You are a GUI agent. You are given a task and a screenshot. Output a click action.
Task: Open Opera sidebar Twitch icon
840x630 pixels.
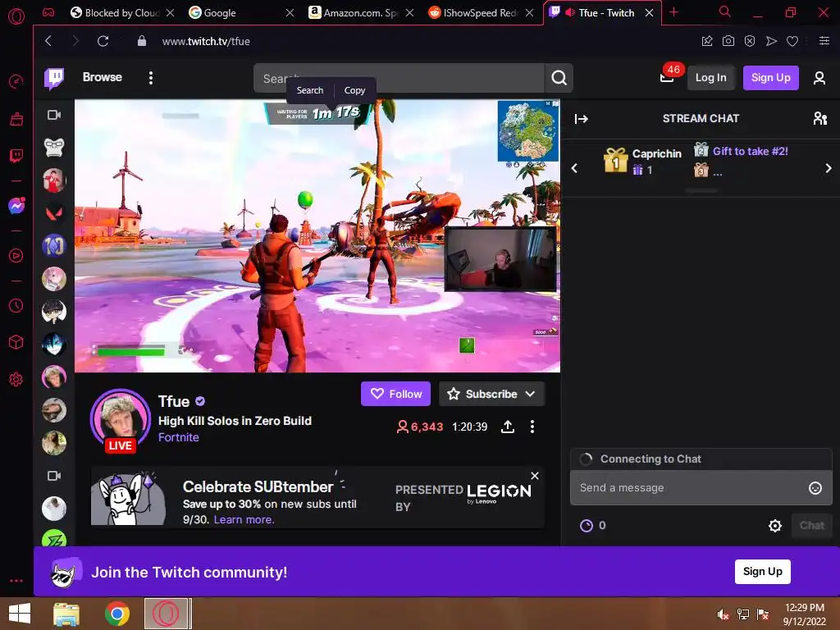point(16,156)
